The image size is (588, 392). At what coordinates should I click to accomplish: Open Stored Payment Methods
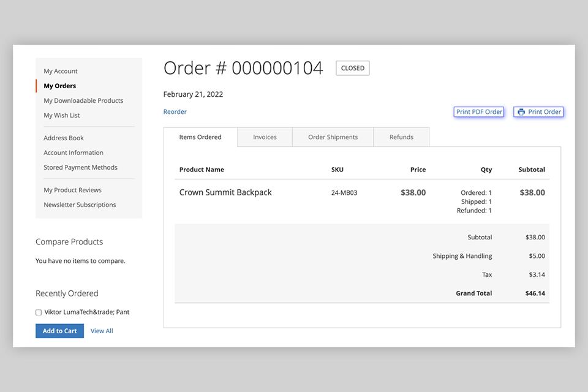80,167
